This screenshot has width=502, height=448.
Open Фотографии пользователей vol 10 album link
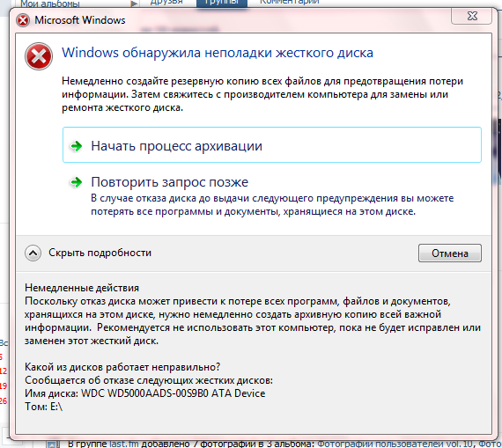click(x=395, y=444)
